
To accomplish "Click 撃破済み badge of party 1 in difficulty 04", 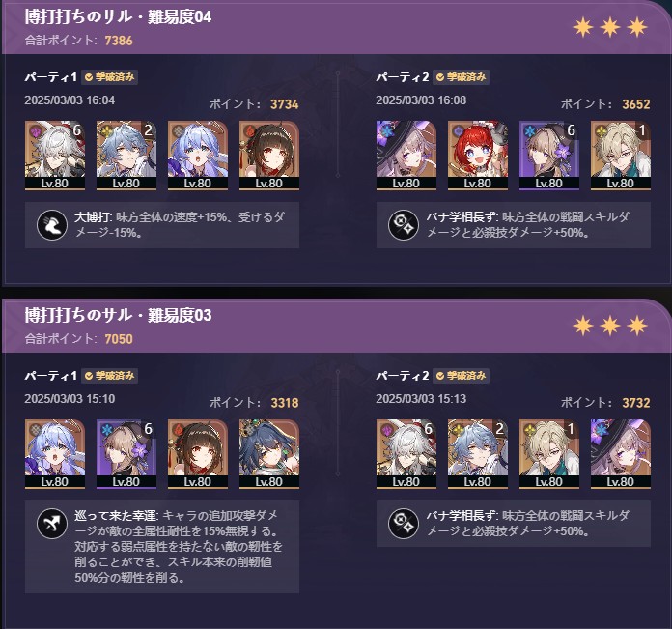I will pos(110,77).
